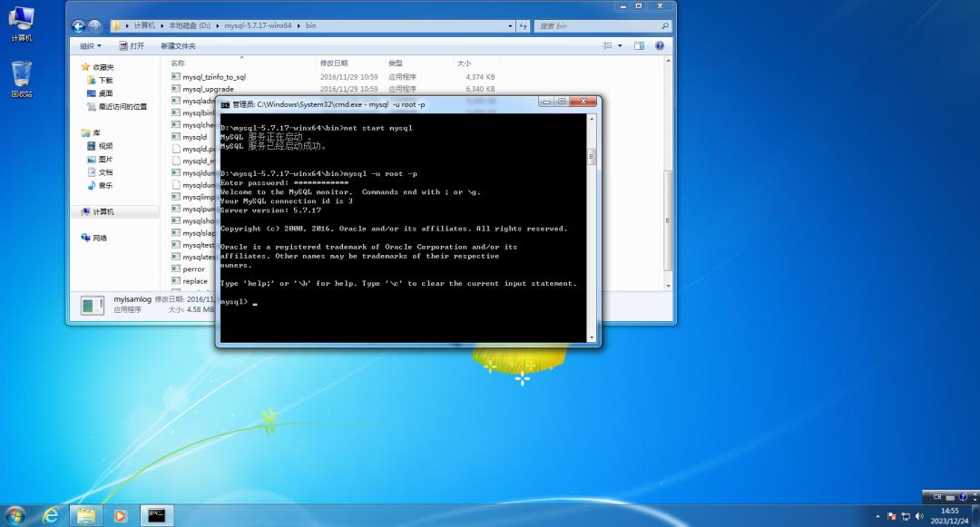Click the search magnifier icon in Explorer
Image resolution: width=980 pixels, height=527 pixels.
[665, 25]
